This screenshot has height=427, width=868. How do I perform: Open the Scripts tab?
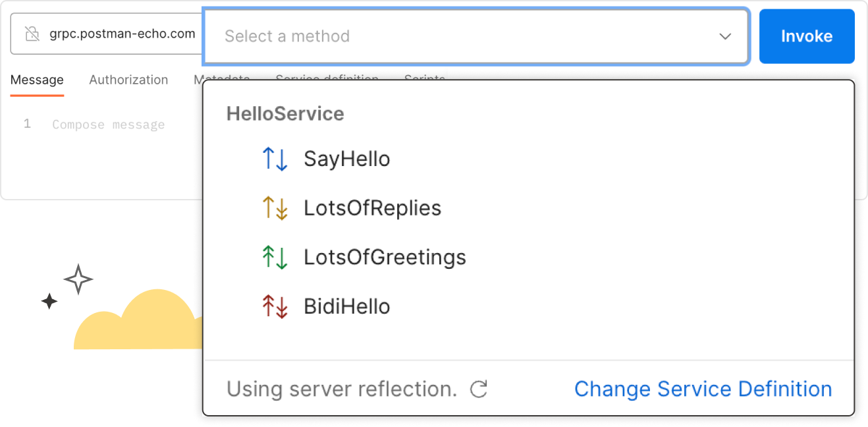(x=423, y=79)
